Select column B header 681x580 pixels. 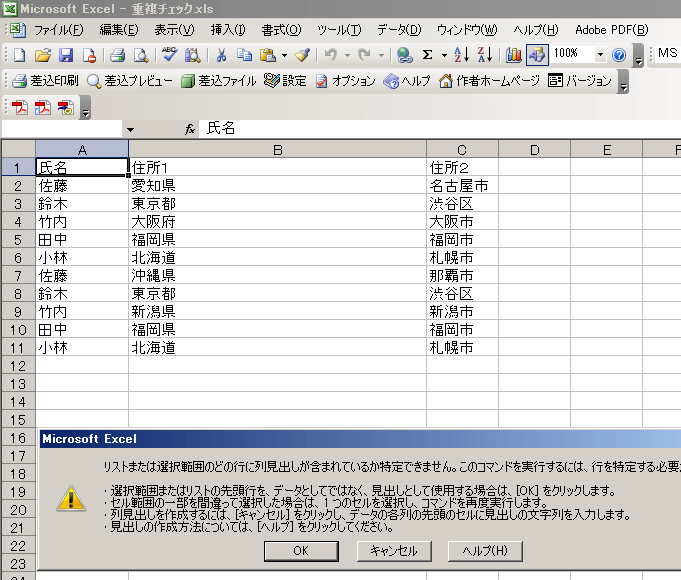[277, 150]
